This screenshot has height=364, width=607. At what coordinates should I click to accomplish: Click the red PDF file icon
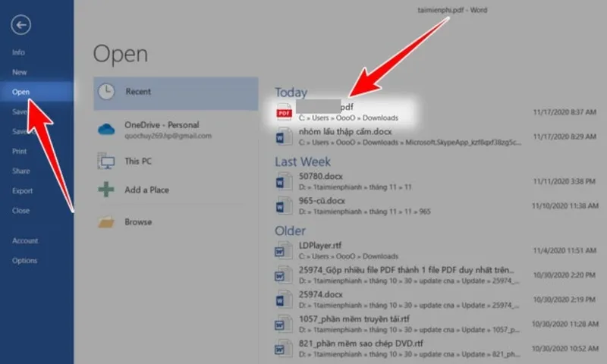(x=284, y=112)
